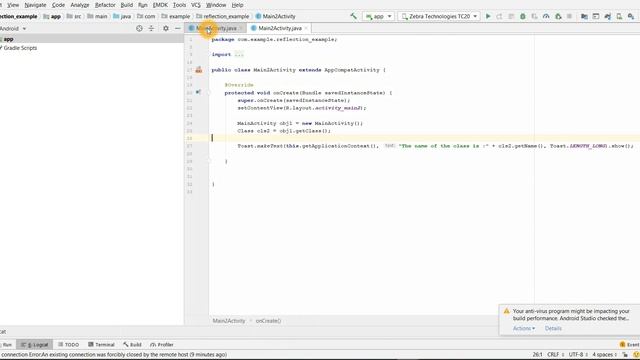The image size is (640, 360).
Task: Open the Zebra Technologies TC20 device dropdown
Action: pyautogui.click(x=439, y=16)
